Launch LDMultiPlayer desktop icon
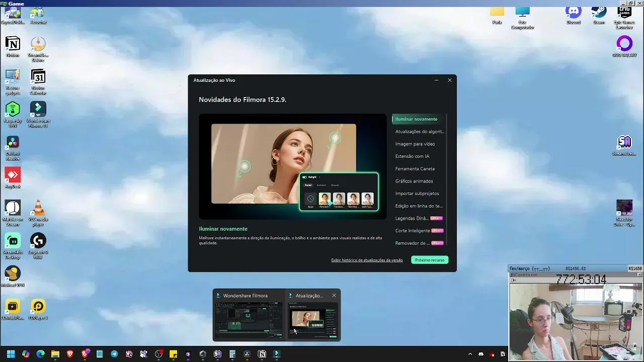 13,309
